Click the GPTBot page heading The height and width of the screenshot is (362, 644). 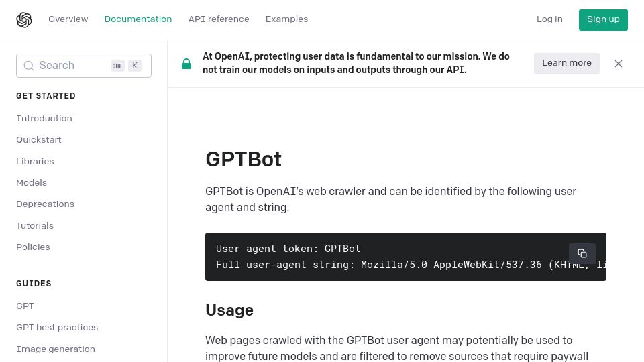[244, 160]
